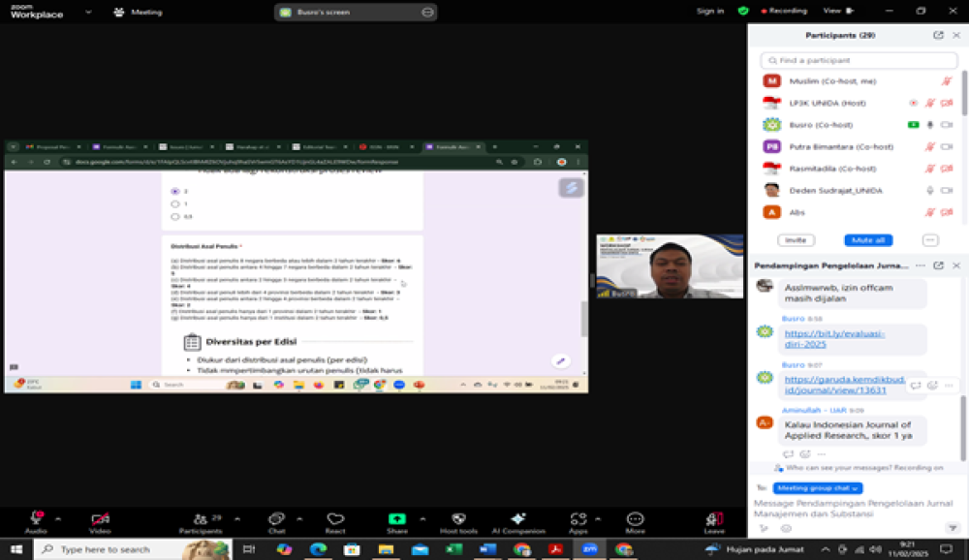This screenshot has height=560, width=969.
Task: Open chat panel three-dot options
Action: coord(921,265)
